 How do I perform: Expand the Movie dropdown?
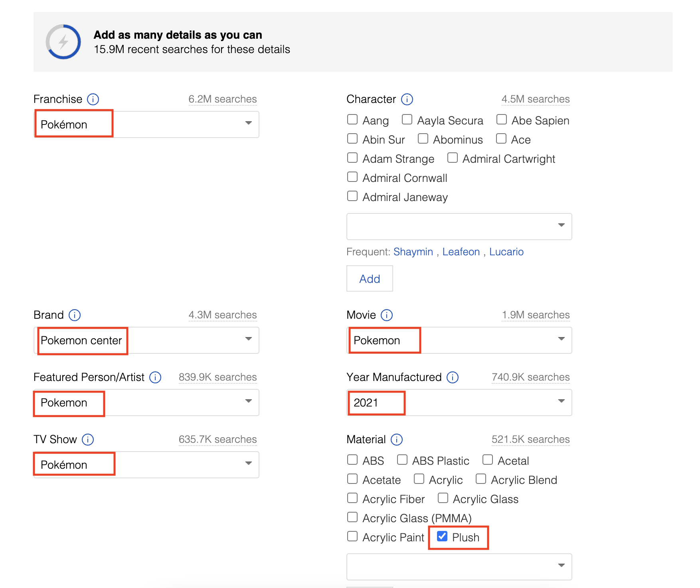(x=459, y=340)
